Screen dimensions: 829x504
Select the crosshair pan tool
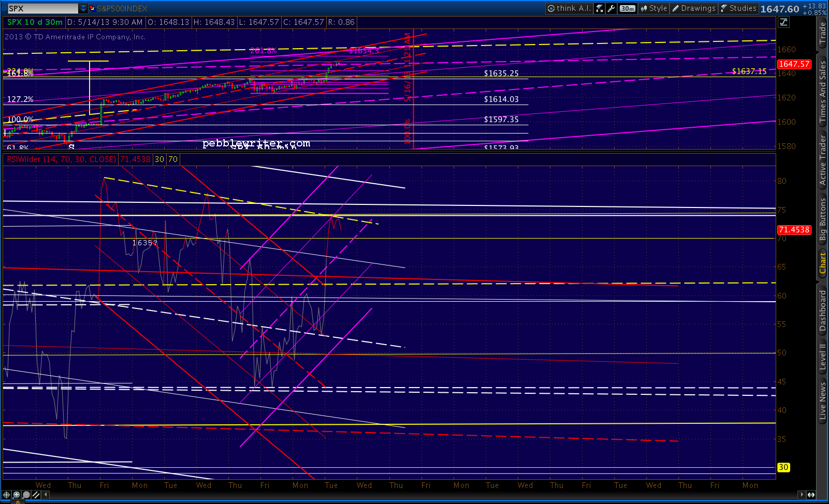click(7, 495)
